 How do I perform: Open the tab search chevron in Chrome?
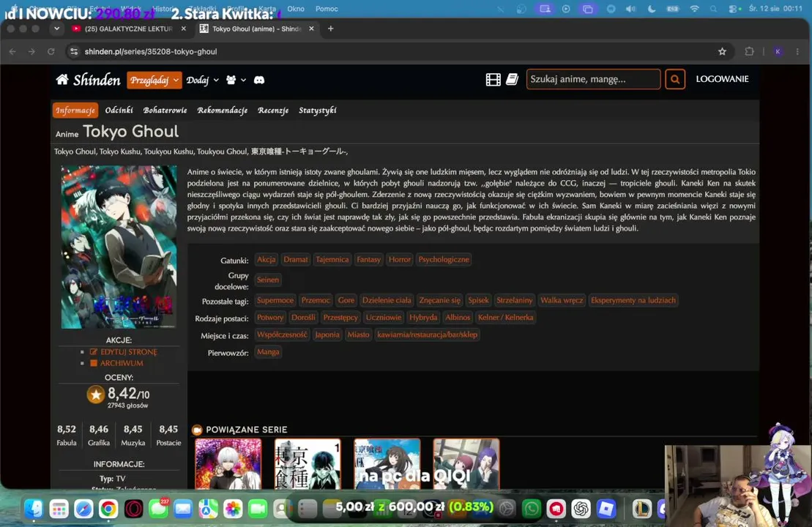pyautogui.click(x=56, y=29)
